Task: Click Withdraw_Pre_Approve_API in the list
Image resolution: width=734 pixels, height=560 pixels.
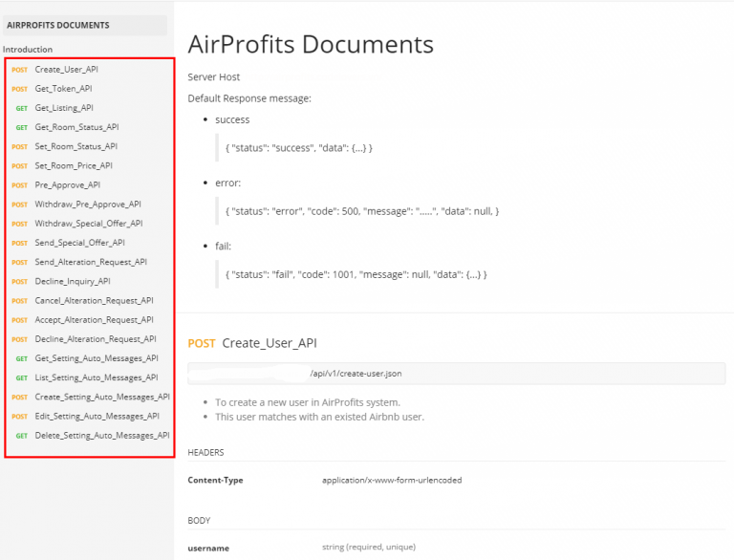Action: coord(88,204)
